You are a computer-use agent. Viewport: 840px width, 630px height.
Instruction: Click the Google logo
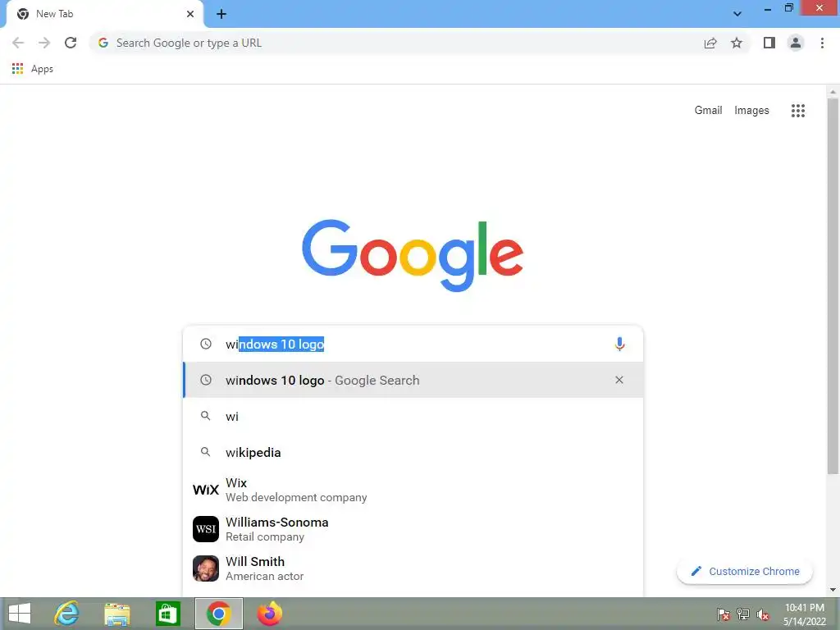tap(413, 255)
